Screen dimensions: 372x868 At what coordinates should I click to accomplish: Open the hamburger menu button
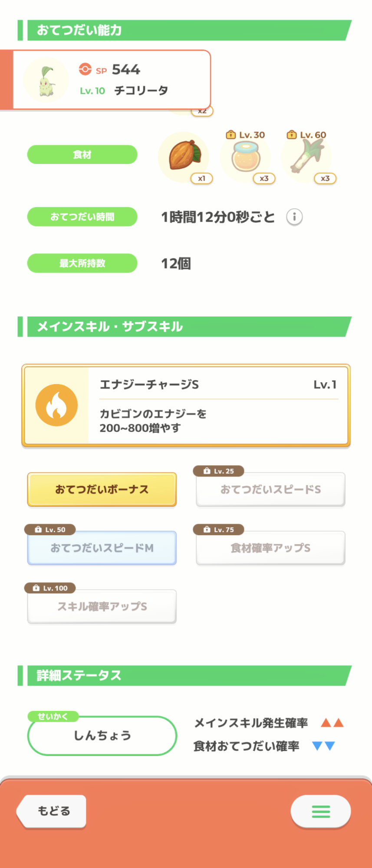tap(321, 811)
